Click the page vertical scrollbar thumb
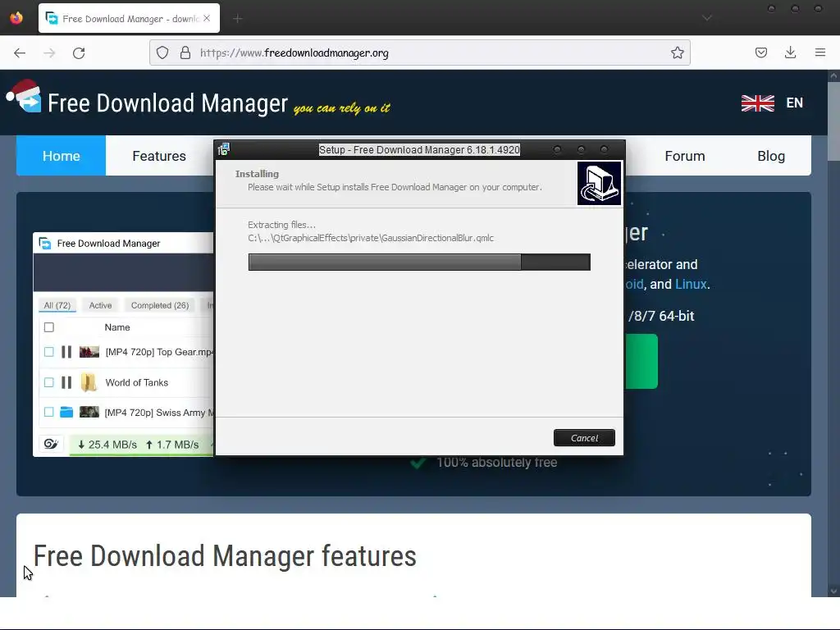Viewport: 840px width, 630px height. (833, 121)
